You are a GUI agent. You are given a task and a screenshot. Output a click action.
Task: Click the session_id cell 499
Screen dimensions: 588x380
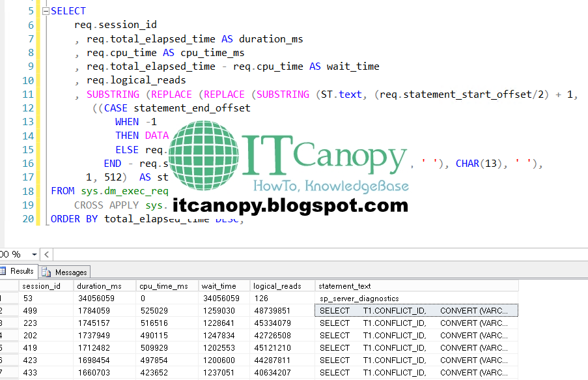[x=46, y=311]
